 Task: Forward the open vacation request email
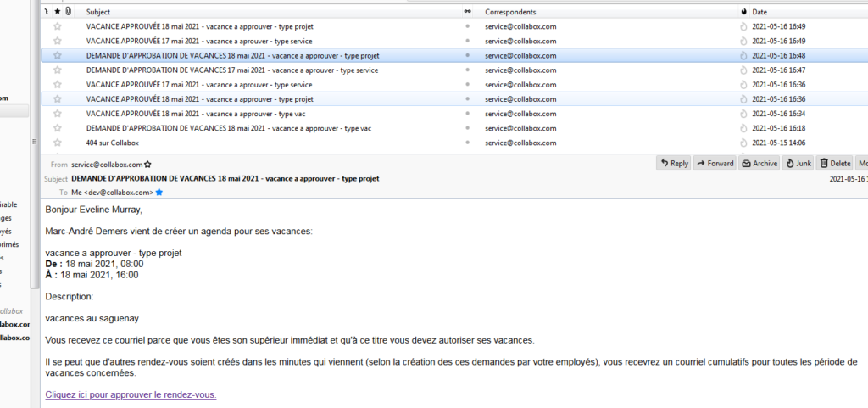pos(715,164)
